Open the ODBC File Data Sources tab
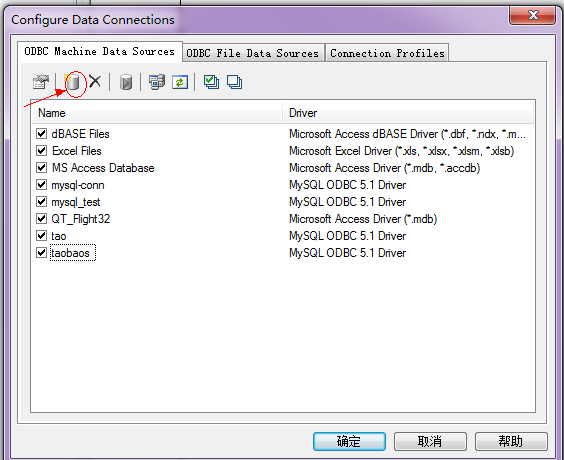Viewport: 564px width, 460px height. coord(253,53)
